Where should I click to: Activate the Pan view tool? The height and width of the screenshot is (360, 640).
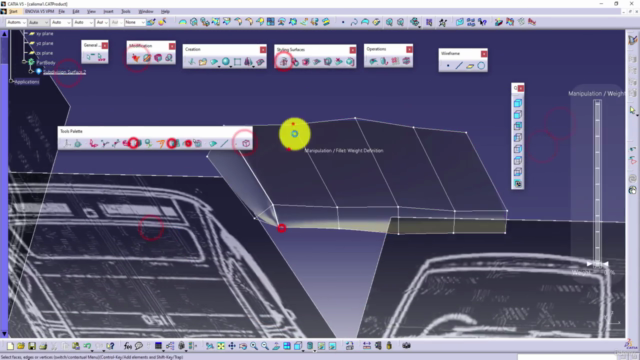tap(232, 346)
